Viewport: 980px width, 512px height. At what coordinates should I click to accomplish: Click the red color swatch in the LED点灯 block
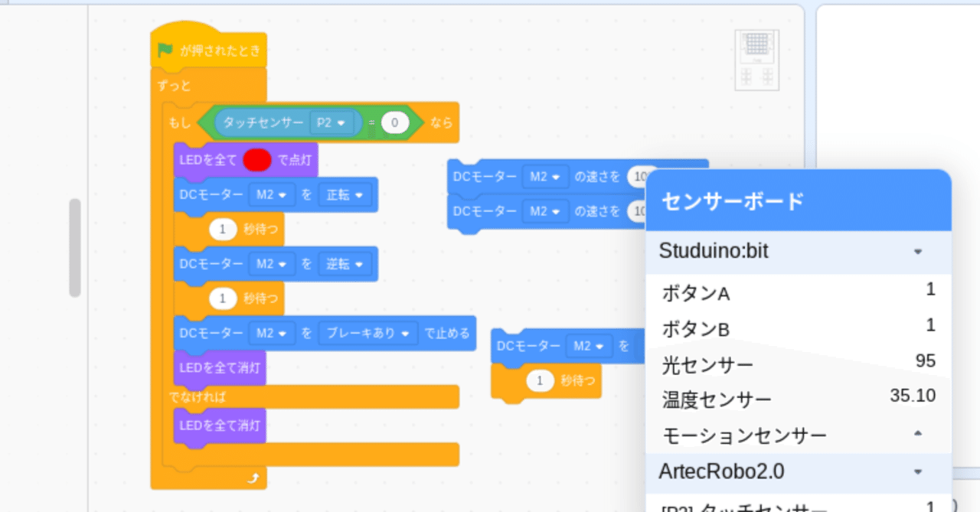259,159
